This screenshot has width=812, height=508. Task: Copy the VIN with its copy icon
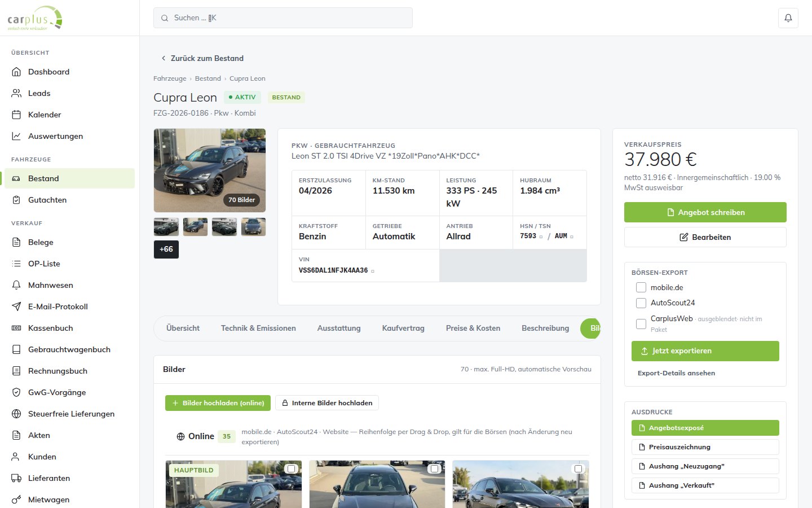(x=373, y=271)
